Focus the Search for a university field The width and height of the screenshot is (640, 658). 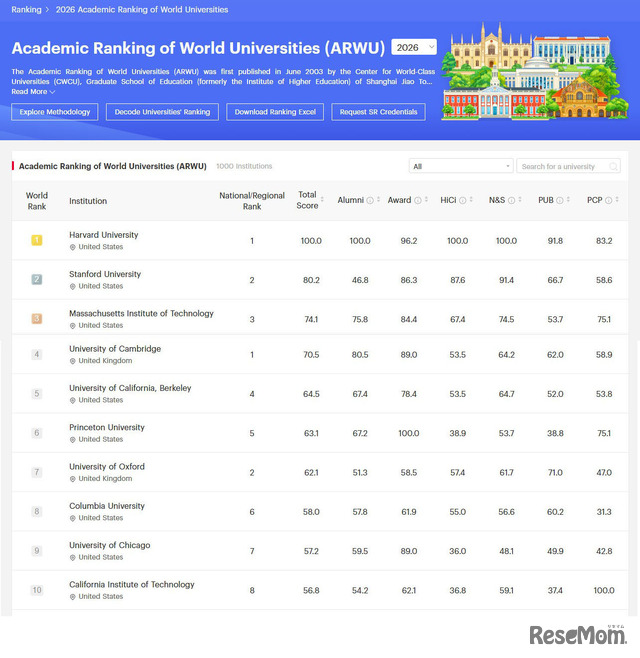click(568, 166)
